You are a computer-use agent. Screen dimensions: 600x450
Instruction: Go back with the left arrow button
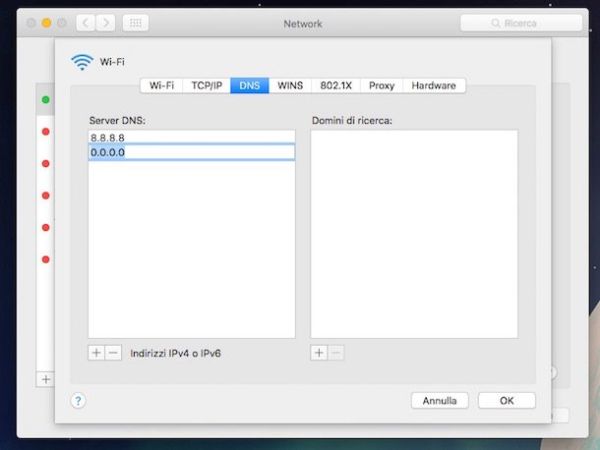tap(86, 22)
